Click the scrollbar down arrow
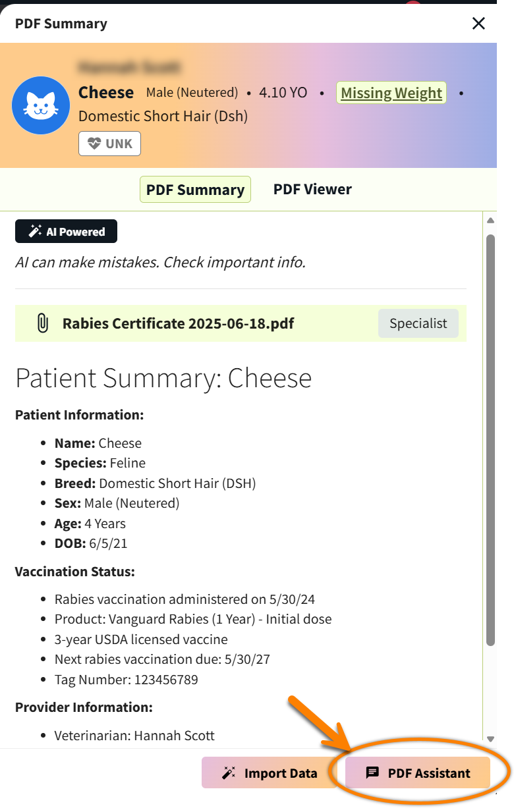 pos(491,739)
